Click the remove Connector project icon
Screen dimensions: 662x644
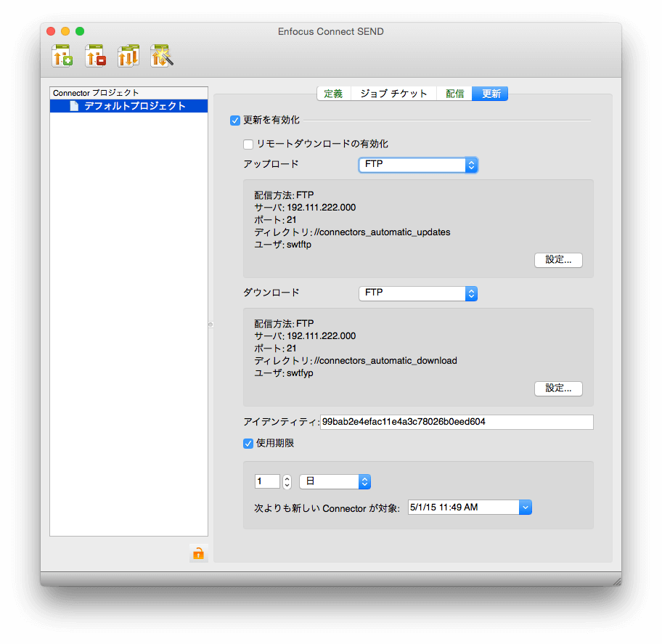point(95,56)
